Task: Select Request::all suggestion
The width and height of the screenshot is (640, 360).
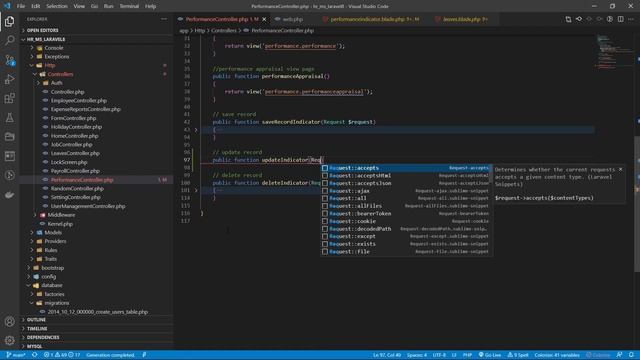Action: (x=406, y=198)
